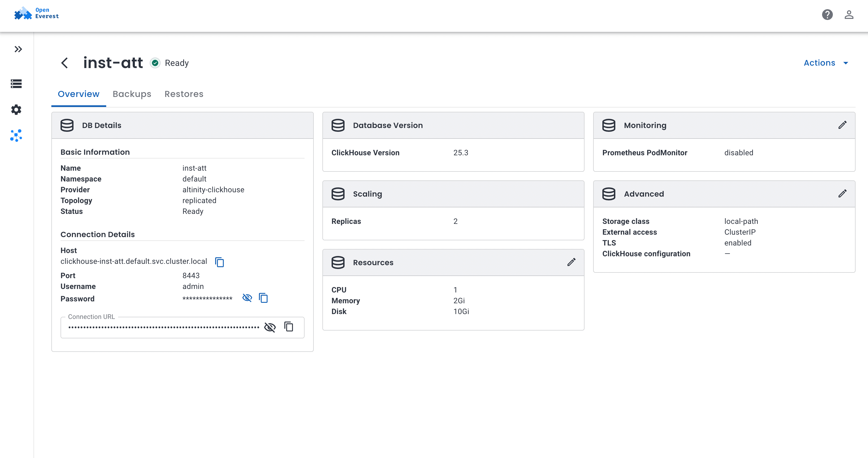Click the TLS value enabled
This screenshot has height=458, width=868.
[737, 243]
